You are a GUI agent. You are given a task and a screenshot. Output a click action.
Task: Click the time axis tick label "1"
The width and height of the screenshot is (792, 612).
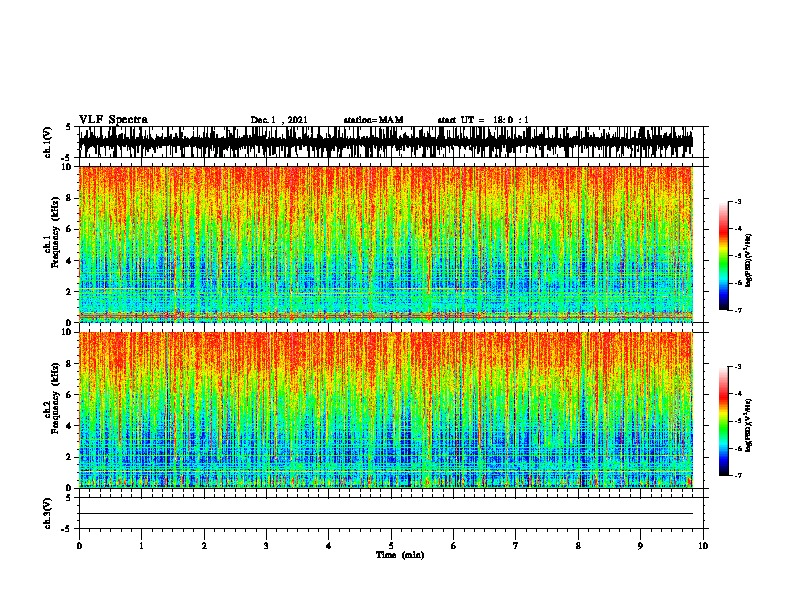click(x=141, y=546)
